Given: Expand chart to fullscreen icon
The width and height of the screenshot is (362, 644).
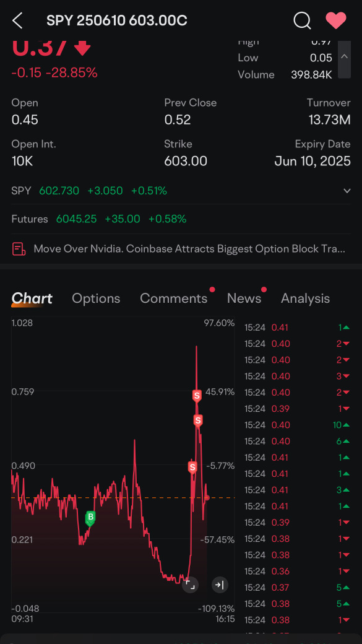Looking at the screenshot, I should tap(190, 585).
